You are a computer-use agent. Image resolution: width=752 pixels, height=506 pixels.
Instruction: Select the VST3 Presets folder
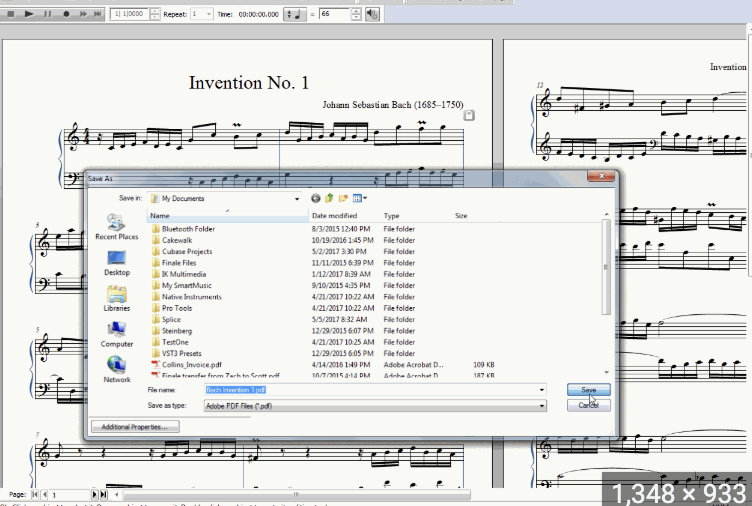tap(181, 353)
